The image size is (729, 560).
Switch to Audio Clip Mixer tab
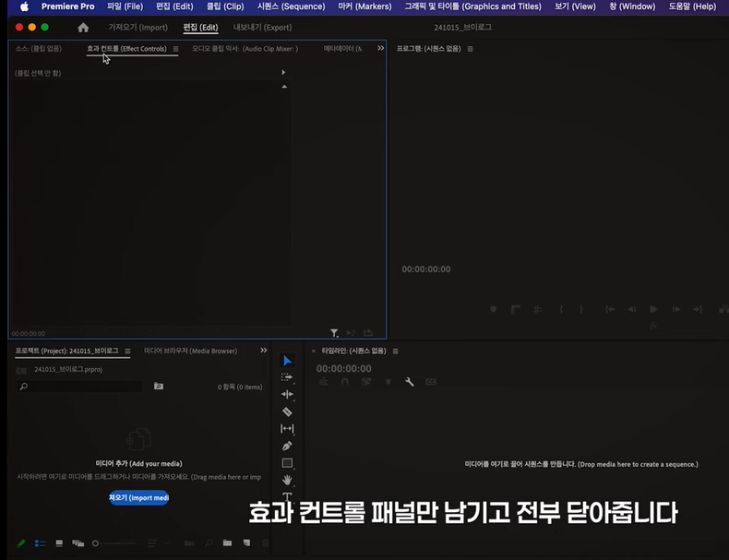coord(245,48)
